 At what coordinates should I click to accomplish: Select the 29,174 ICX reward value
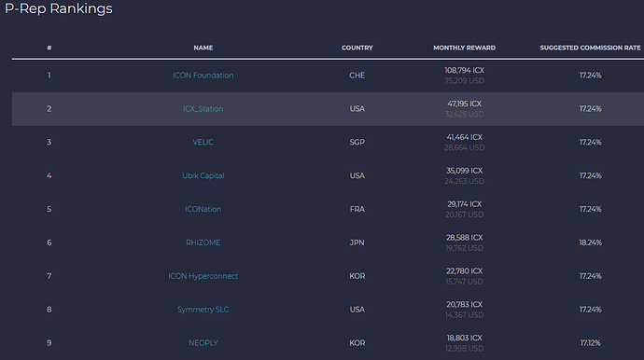(x=464, y=204)
